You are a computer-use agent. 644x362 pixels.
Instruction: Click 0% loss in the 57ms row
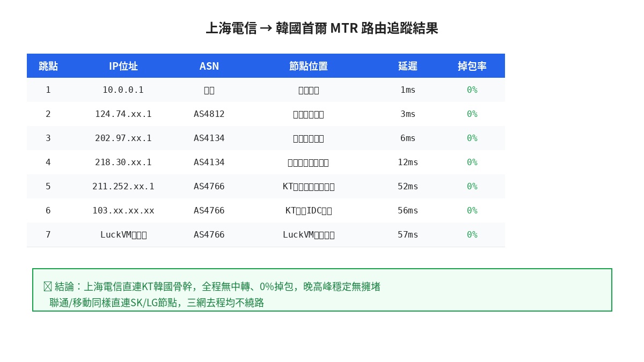point(472,235)
